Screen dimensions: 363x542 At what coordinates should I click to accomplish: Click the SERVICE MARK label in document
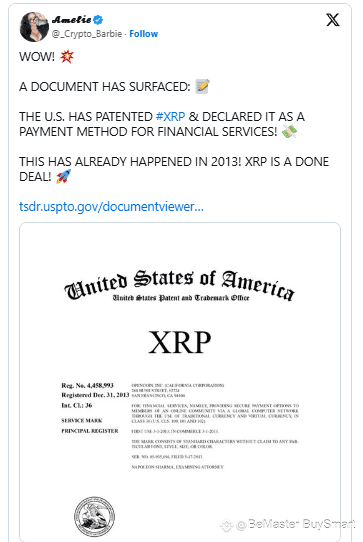coord(82,421)
